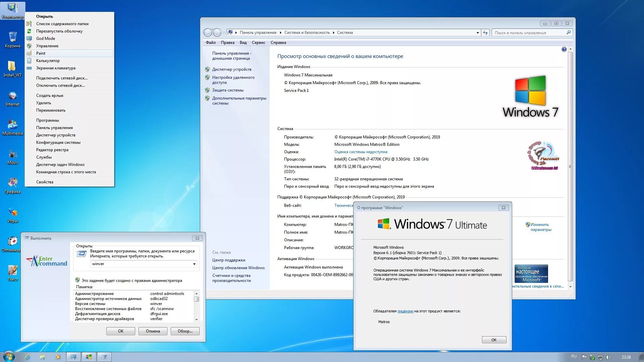Image resolution: width=644 pixels, height=362 pixels.
Task: Click the Windows Start orb
Action: tap(9, 357)
